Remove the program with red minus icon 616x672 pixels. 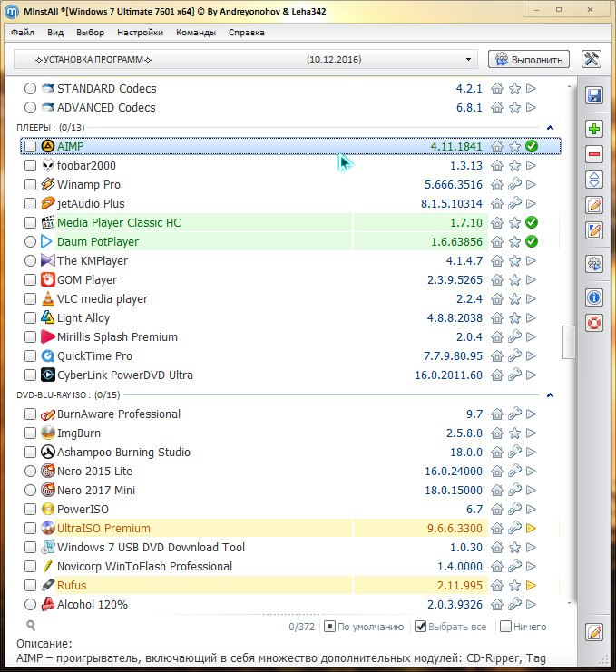[594, 154]
